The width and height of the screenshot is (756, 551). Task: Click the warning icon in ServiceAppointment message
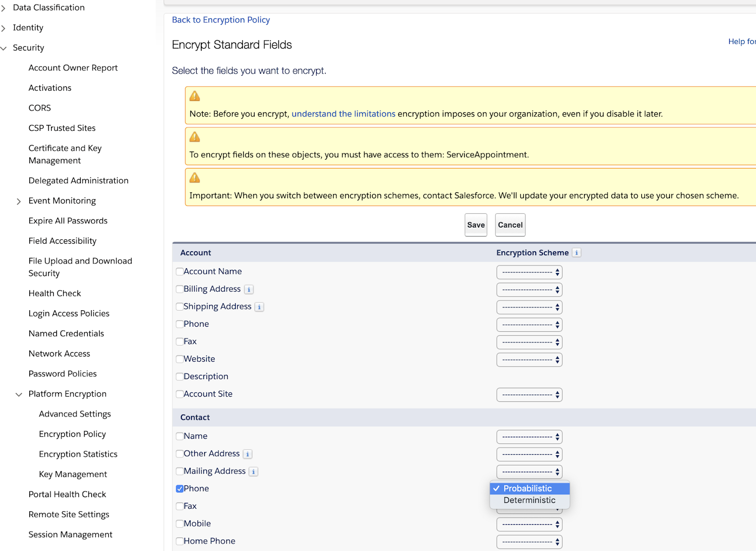[195, 136]
